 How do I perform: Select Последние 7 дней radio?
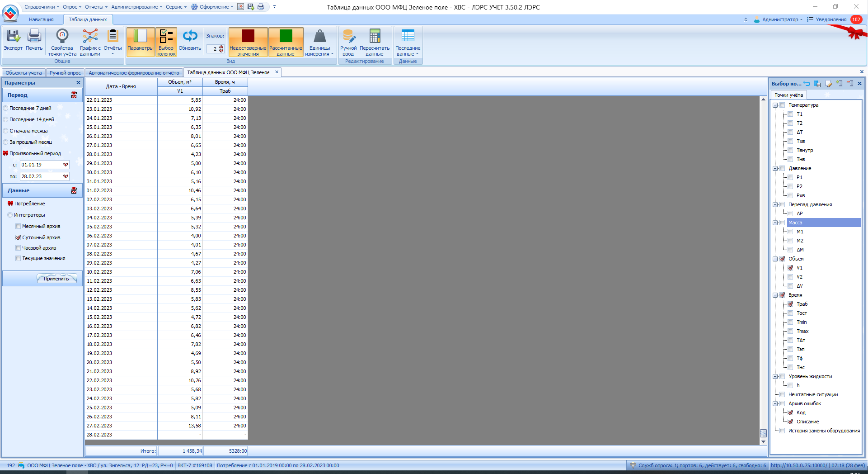(x=6, y=108)
